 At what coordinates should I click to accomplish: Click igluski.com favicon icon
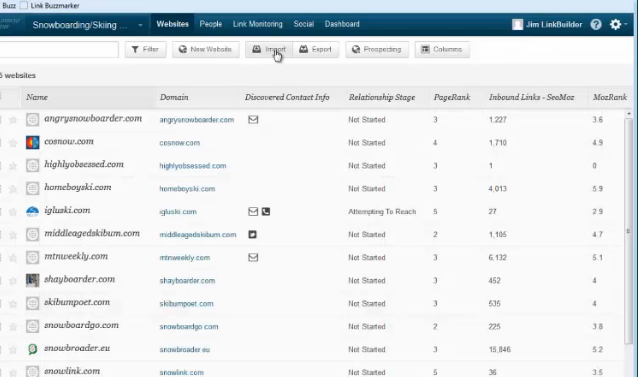pos(33,211)
